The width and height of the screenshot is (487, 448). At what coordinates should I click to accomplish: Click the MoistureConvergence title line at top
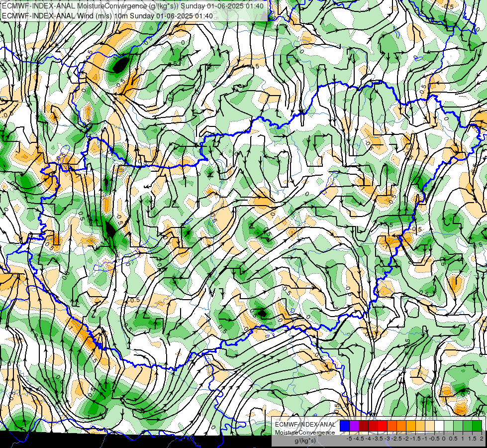(133, 6)
